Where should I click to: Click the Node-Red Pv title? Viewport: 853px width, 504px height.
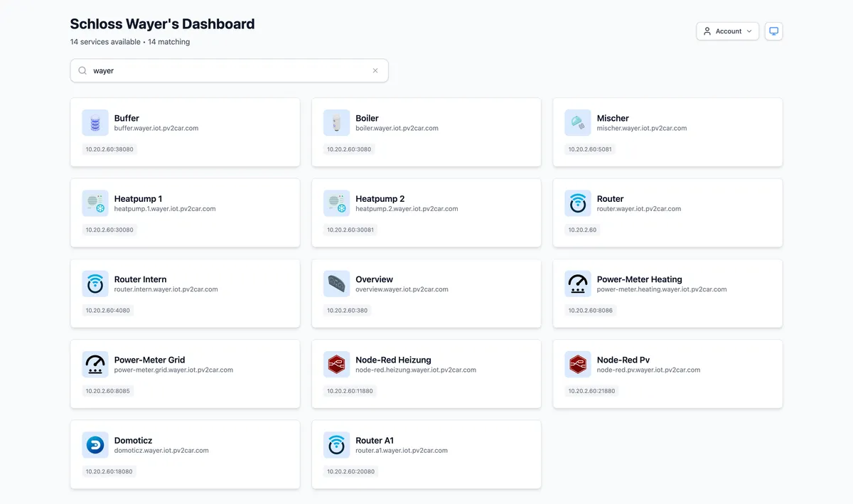click(623, 359)
